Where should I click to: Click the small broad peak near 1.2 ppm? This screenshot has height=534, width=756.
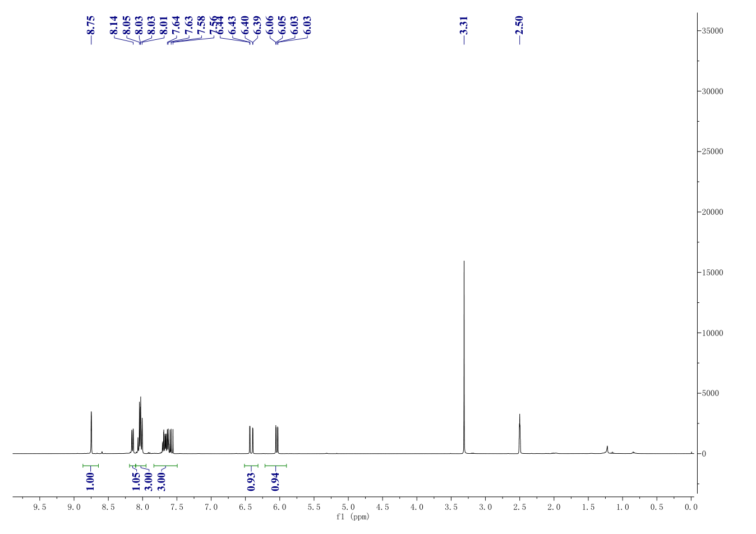pyautogui.click(x=607, y=449)
